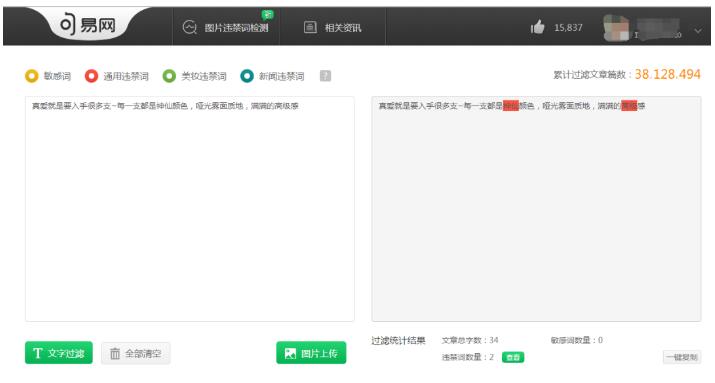Viewport: 715px width, 383px height.
Task: Click the filtered article count 38.128.494
Action: pyautogui.click(x=668, y=74)
